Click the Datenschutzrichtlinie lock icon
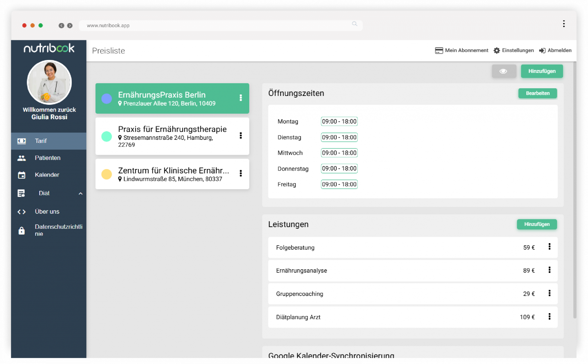This screenshot has height=364, width=588. [22, 231]
